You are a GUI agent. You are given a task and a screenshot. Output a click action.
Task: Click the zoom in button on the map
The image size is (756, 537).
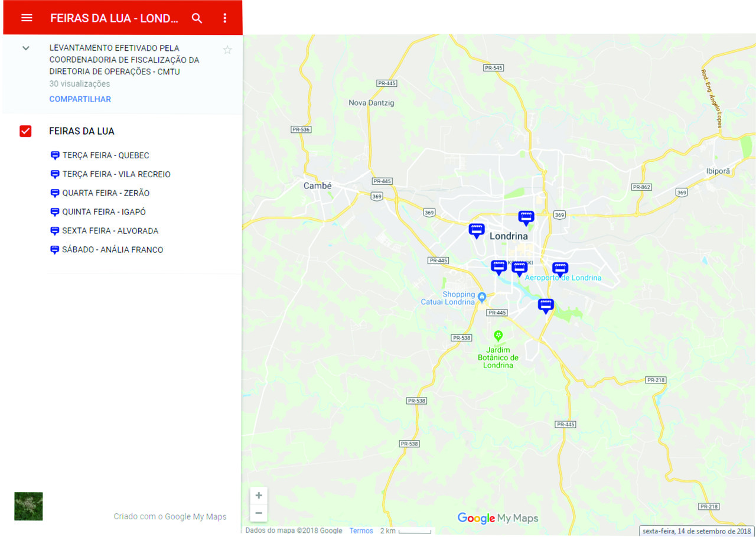coord(258,495)
